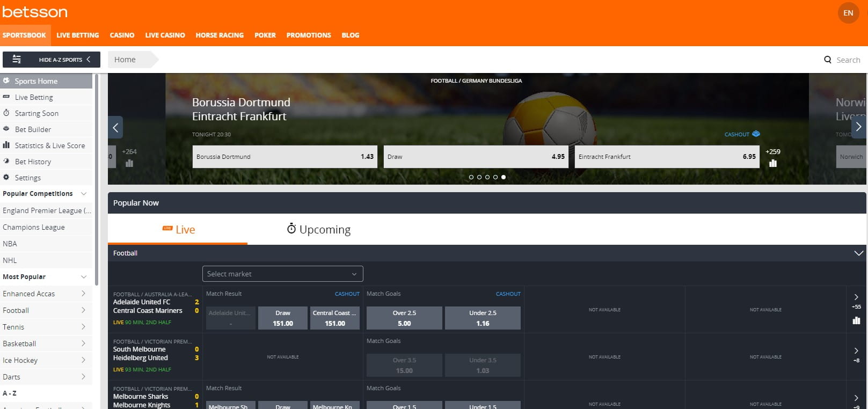The width and height of the screenshot is (868, 409).
Task: Click statistics icon beside +264 on left
Action: (129, 163)
